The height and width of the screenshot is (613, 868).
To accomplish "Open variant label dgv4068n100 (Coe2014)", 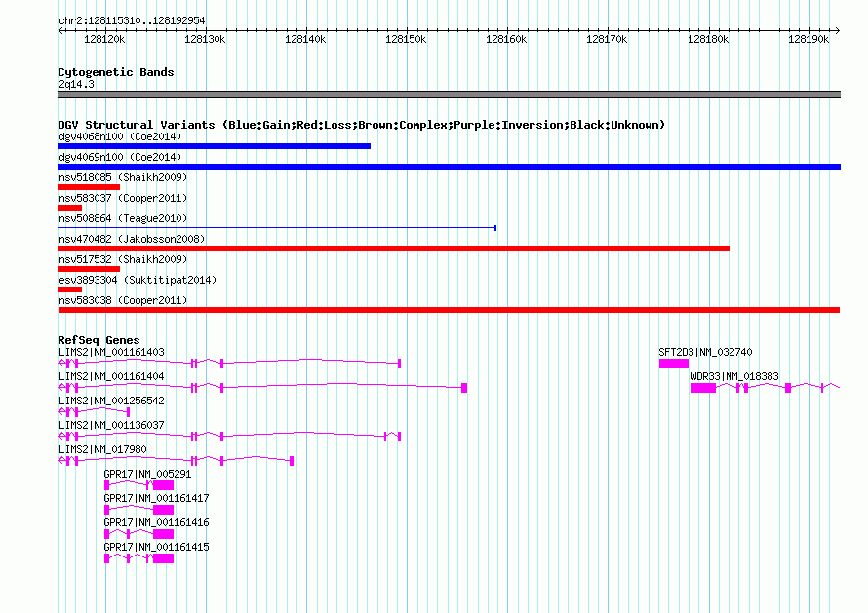I will tap(120, 136).
